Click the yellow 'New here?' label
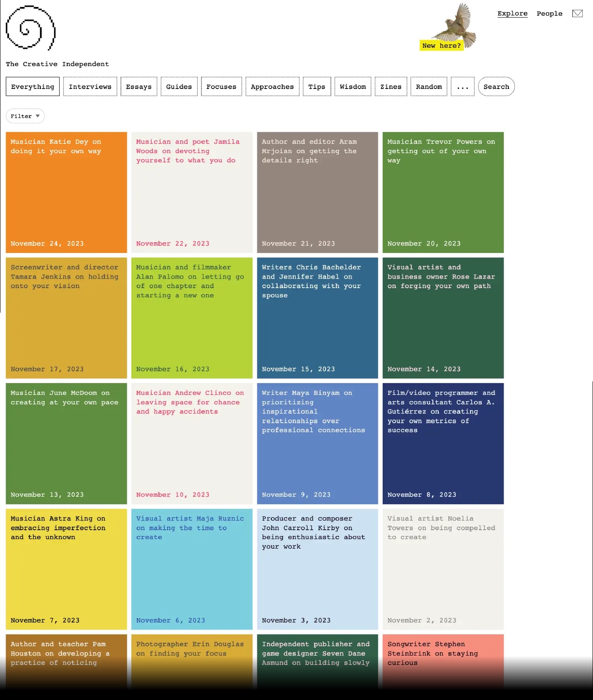593x700 pixels. (x=441, y=46)
